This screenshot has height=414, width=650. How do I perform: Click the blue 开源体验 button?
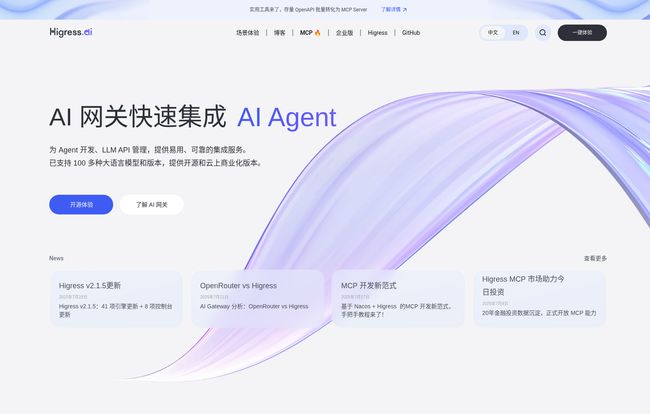[x=81, y=205]
